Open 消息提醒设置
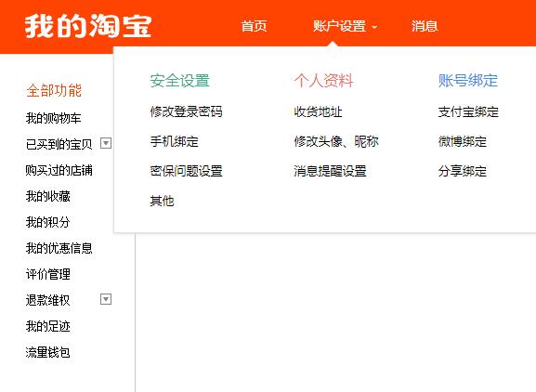Screen dimensions: 536x392 point(330,171)
